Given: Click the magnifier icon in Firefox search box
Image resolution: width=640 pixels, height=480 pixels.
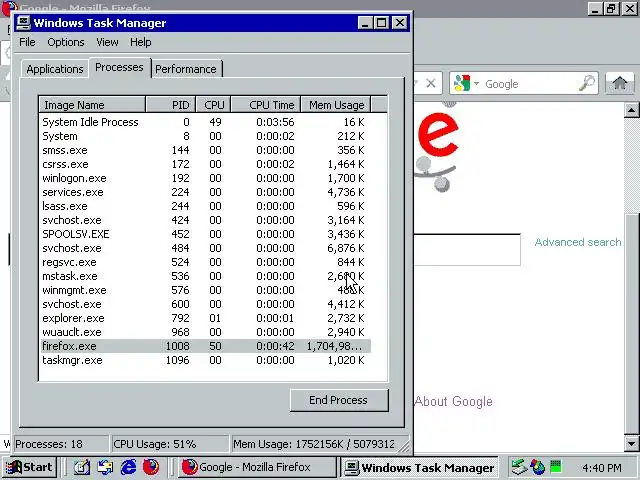Looking at the screenshot, I should [x=587, y=83].
